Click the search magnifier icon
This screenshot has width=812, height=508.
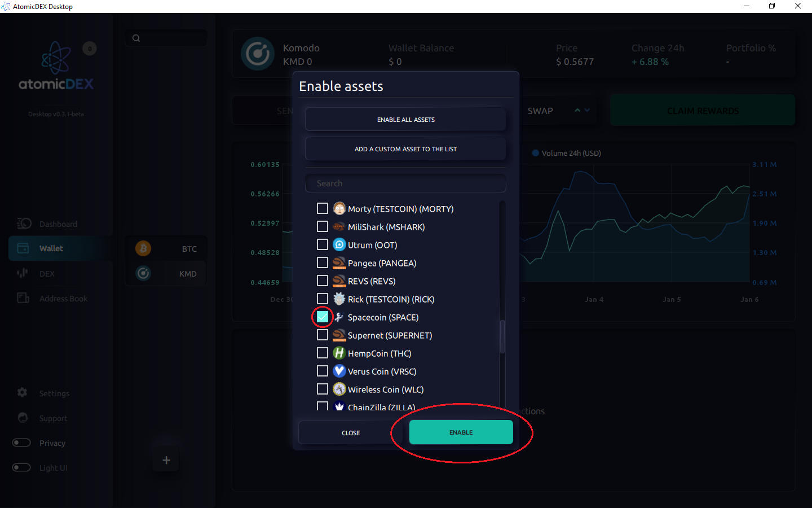(136, 38)
